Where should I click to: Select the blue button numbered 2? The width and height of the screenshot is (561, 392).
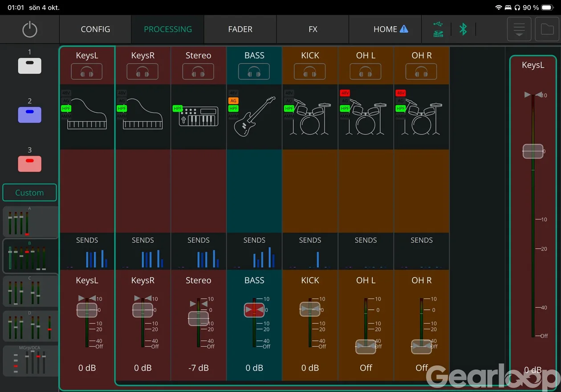click(x=30, y=115)
